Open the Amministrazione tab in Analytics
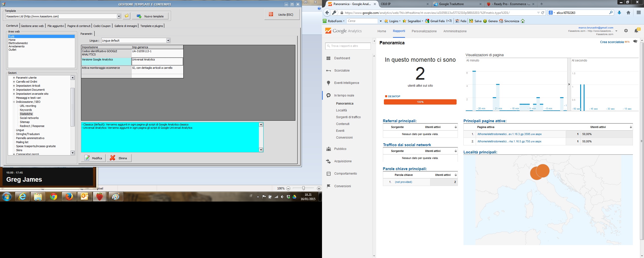 [x=455, y=31]
